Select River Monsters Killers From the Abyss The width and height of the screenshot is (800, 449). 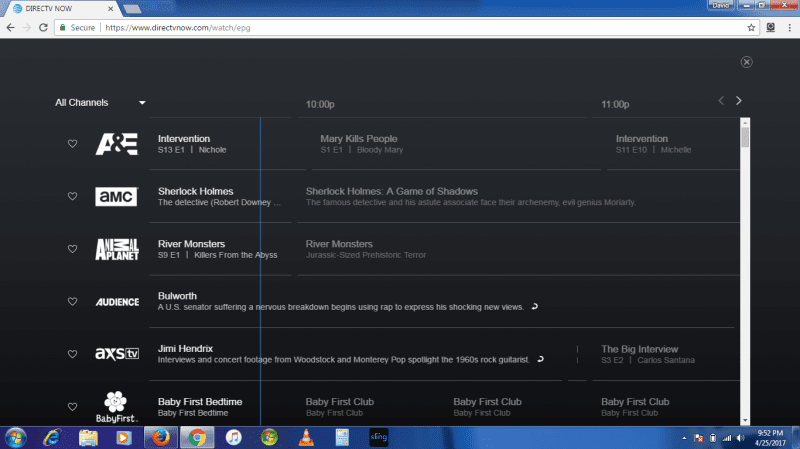click(217, 249)
